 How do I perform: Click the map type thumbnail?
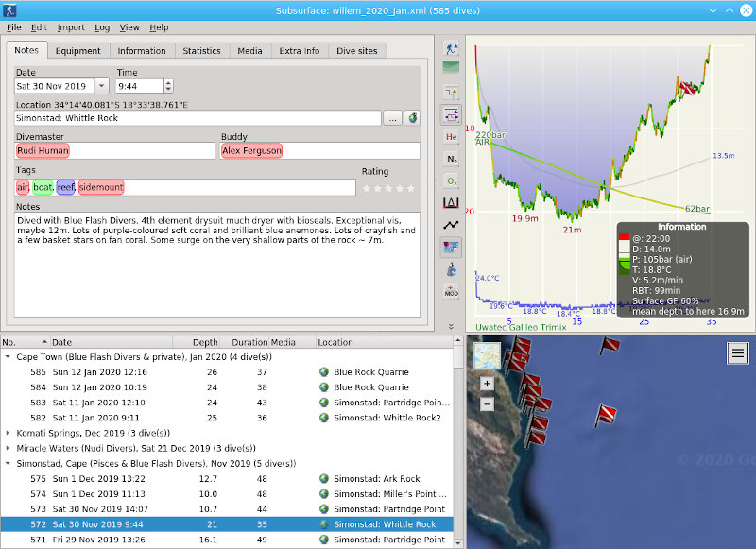point(487,356)
